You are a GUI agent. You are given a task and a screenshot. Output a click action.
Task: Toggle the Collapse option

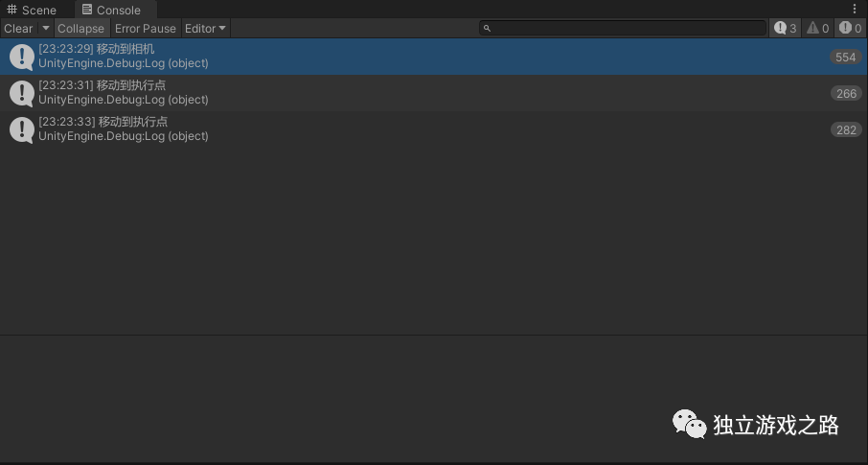coord(80,28)
